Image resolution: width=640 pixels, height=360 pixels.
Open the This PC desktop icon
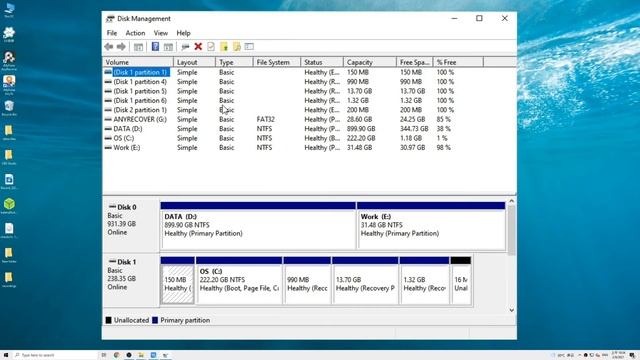[9, 10]
